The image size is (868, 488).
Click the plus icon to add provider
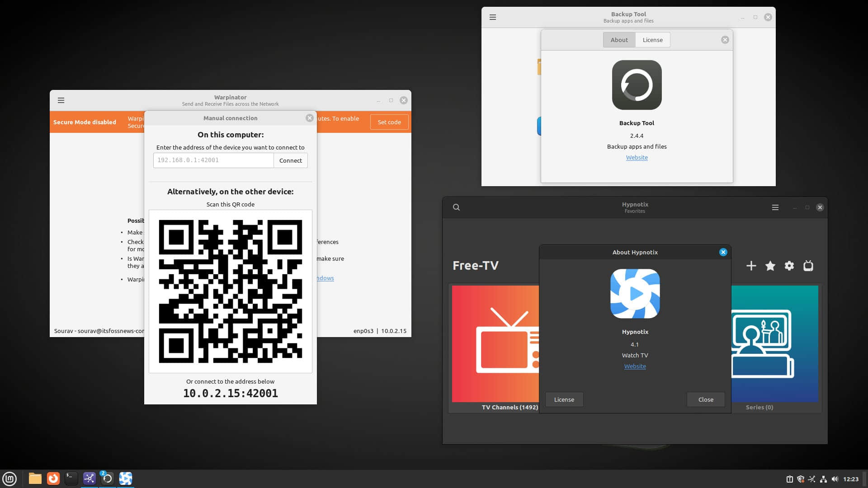[x=751, y=266]
